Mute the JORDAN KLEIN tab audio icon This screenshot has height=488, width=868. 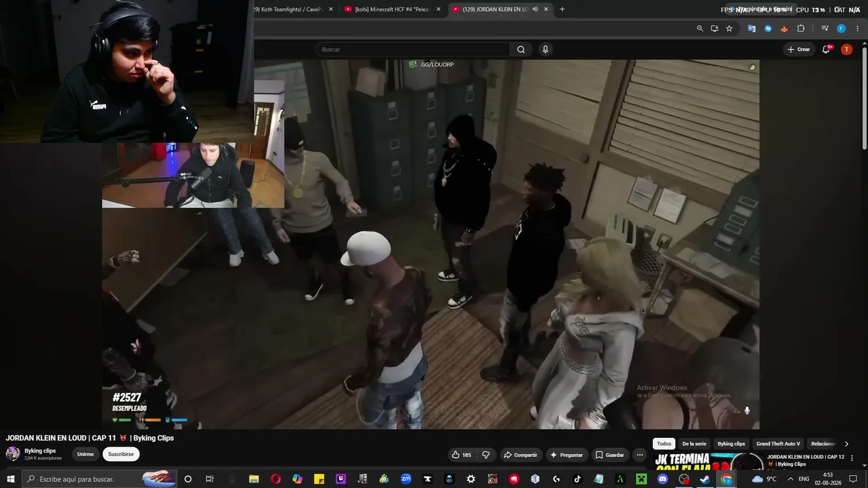click(535, 9)
